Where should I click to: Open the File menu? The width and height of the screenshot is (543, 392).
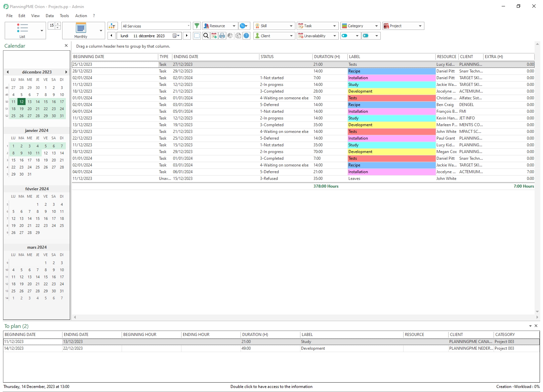[9, 16]
